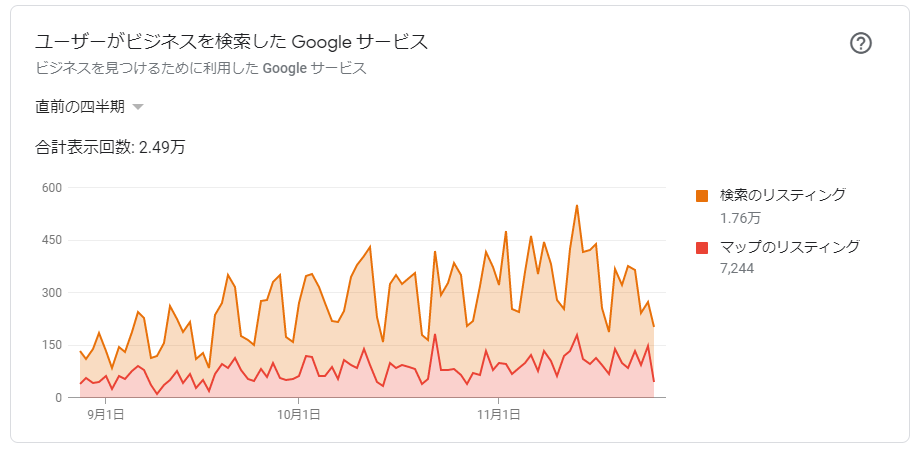Open the help question mark icon
This screenshot has width=920, height=449.
click(x=861, y=43)
